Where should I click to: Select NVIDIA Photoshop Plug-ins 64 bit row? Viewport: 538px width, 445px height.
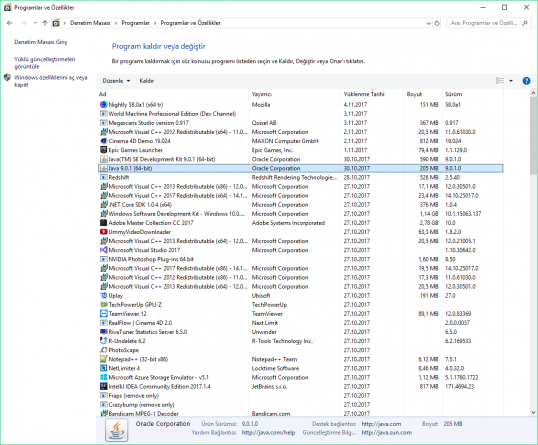(301, 259)
